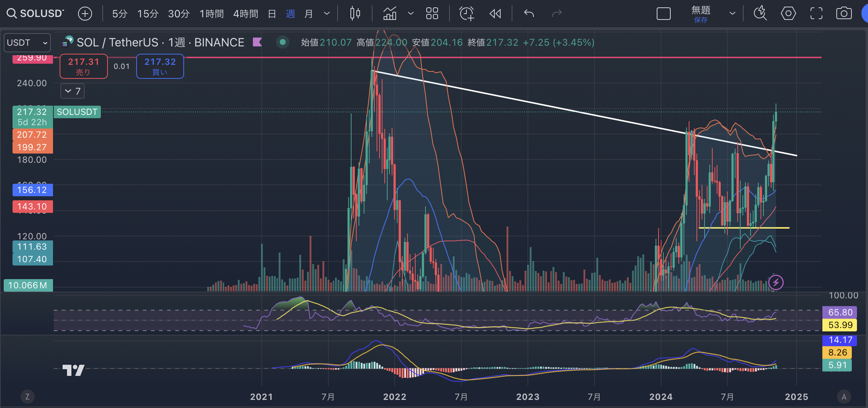Click the SOLUSDT price label tag

tap(77, 112)
